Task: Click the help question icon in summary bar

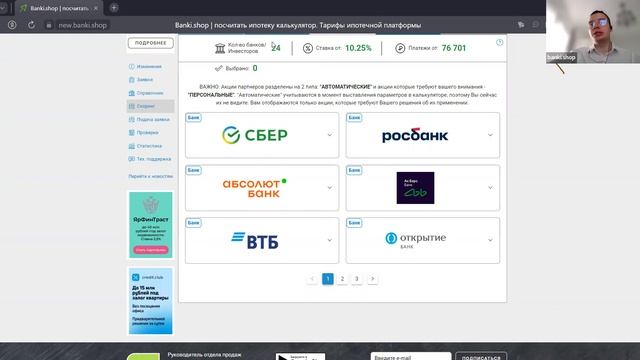Action: pyautogui.click(x=500, y=42)
